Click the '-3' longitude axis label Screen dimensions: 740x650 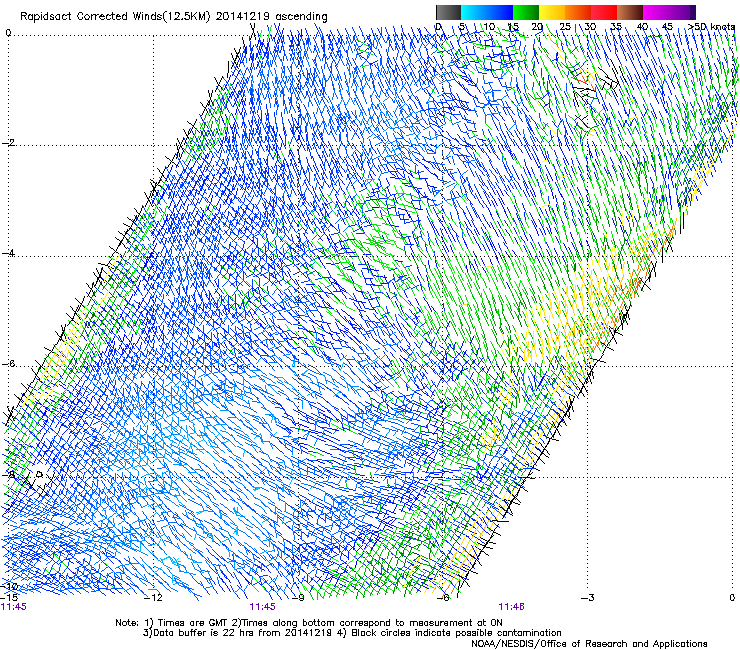click(x=587, y=598)
